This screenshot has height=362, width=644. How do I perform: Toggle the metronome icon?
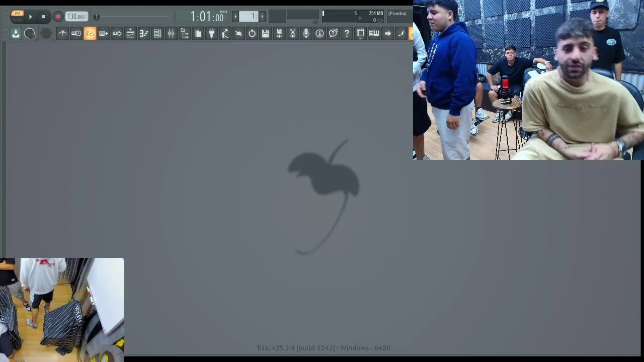click(x=62, y=33)
